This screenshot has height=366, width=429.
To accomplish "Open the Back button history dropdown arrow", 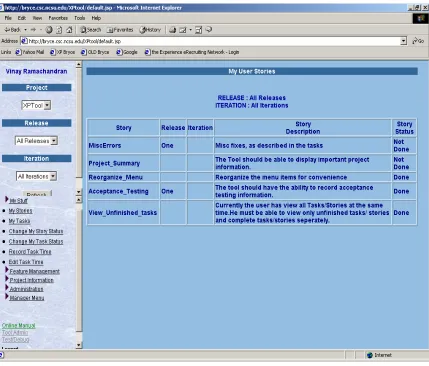I will 25,30.
